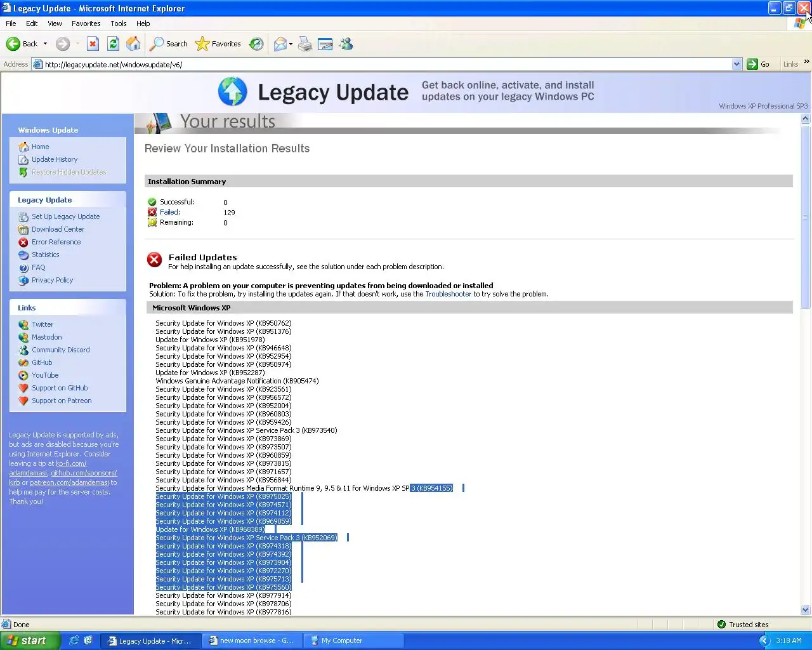Select Windows Genuine Advantage Notification KB905474 row
812x650 pixels.
point(237,381)
